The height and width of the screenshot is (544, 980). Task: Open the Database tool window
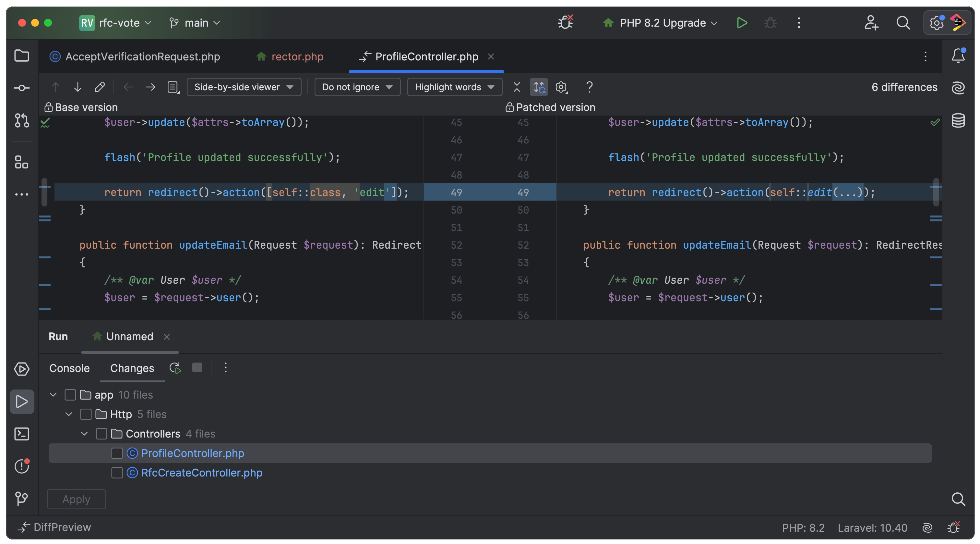coord(958,121)
